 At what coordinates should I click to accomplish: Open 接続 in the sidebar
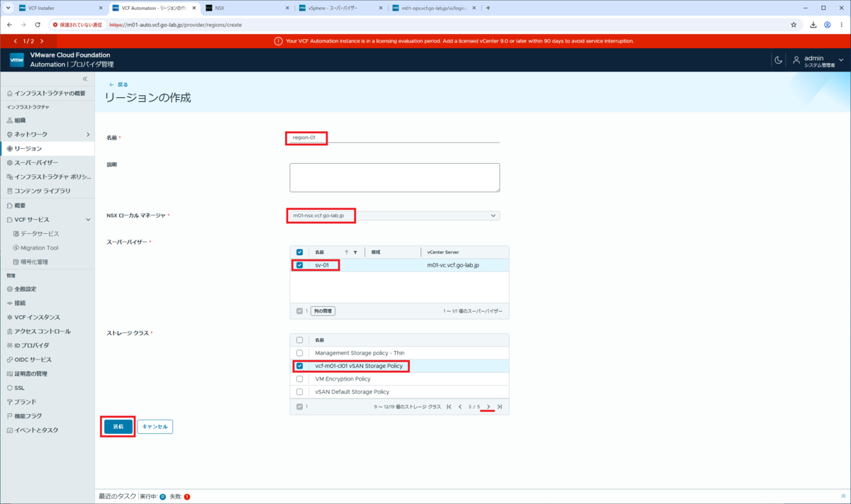click(20, 303)
